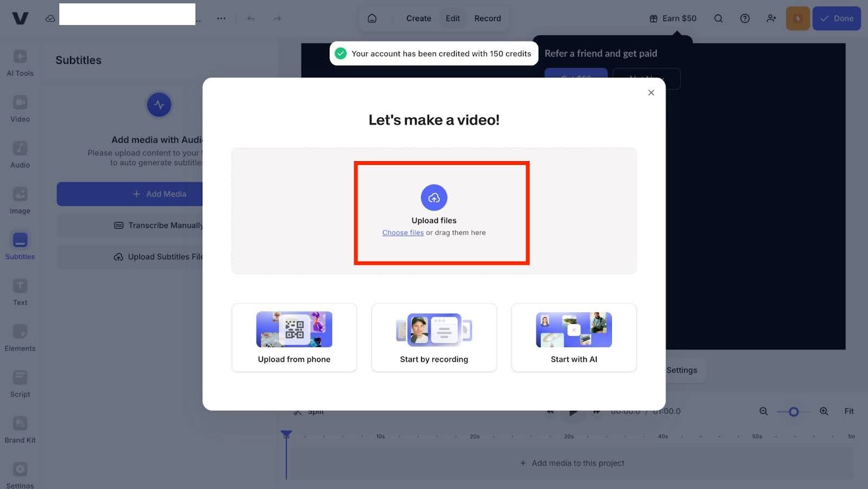The width and height of the screenshot is (868, 489).
Task: Open the Audio panel in sidebar
Action: (x=20, y=155)
